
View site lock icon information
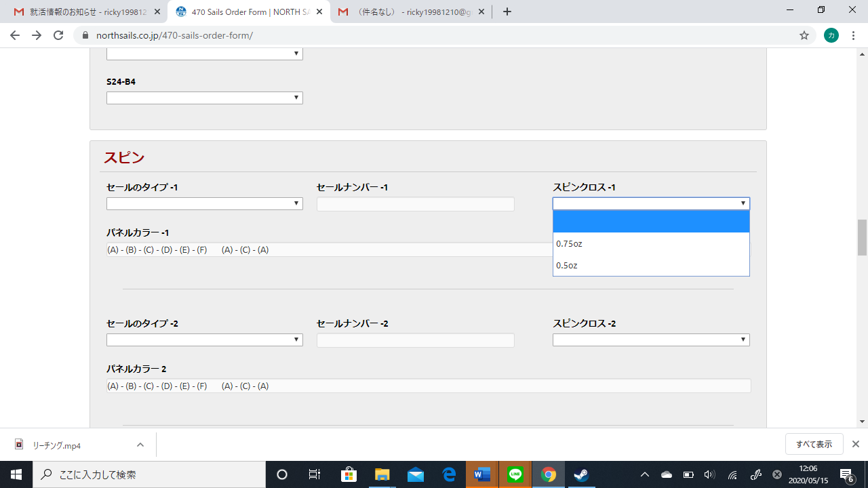[x=85, y=35]
